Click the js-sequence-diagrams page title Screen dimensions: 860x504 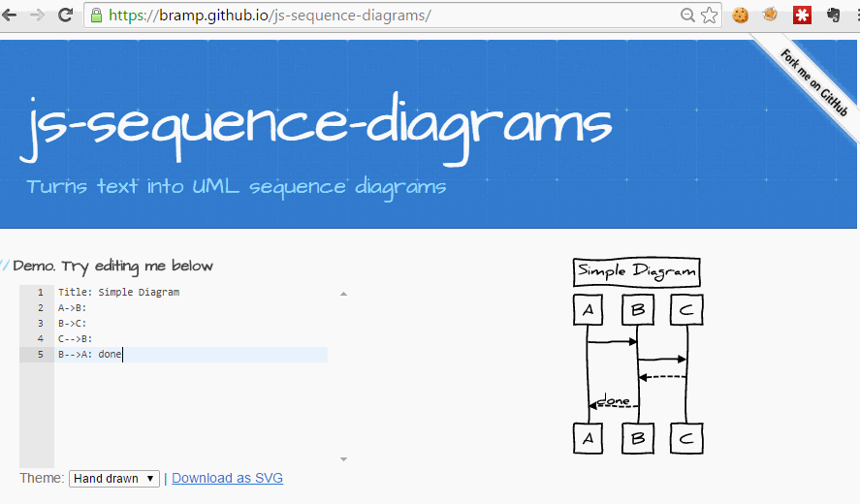point(316,128)
